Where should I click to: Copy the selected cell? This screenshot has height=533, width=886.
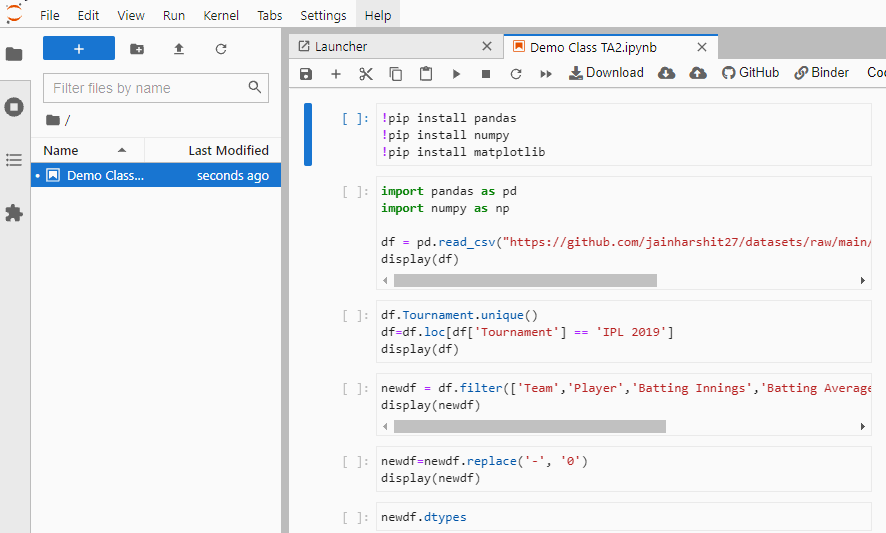coord(396,74)
